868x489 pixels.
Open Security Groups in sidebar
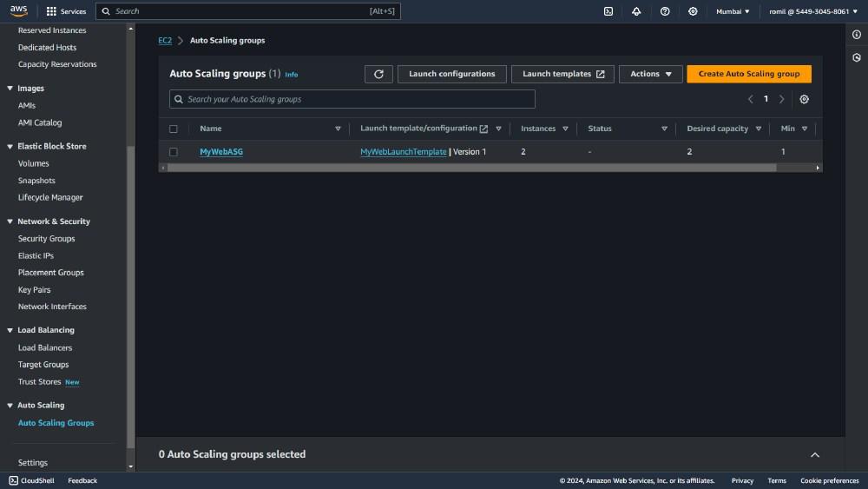[x=47, y=239]
